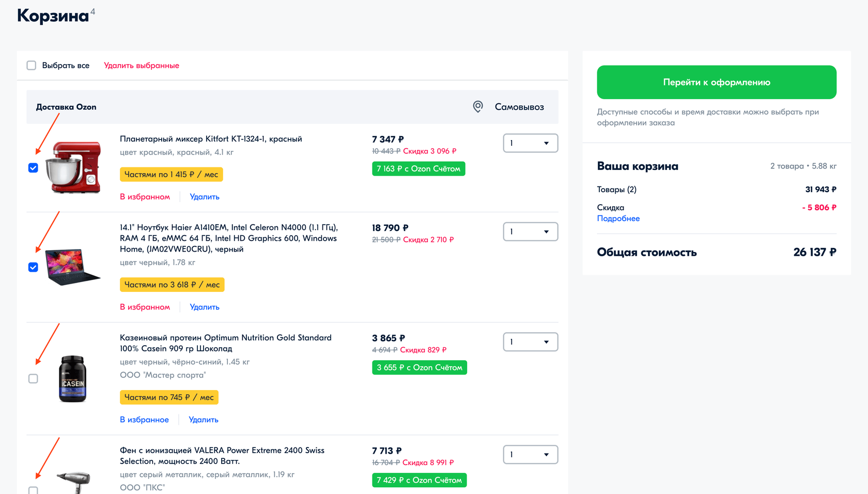Click Самовывоз delivery option
The height and width of the screenshot is (494, 868).
click(519, 107)
